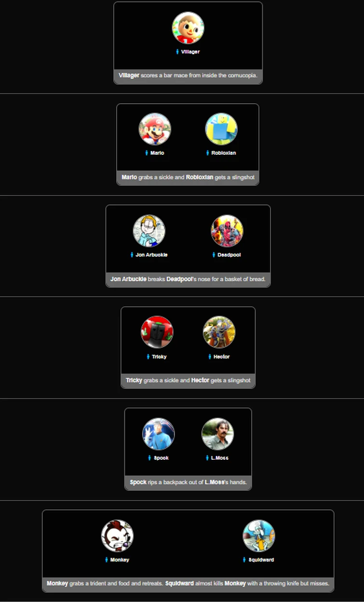Click the Jon Arbuckle name label
The width and height of the screenshot is (364, 602).
(x=151, y=255)
